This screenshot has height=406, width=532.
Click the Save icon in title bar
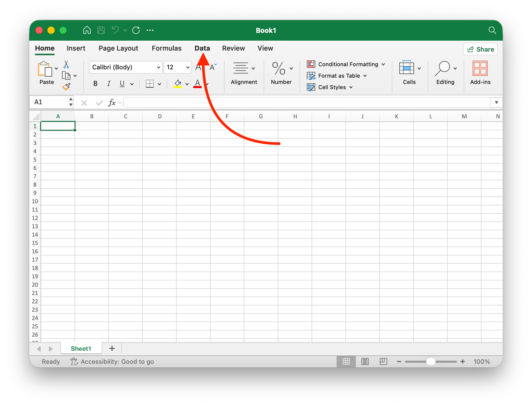click(x=101, y=30)
